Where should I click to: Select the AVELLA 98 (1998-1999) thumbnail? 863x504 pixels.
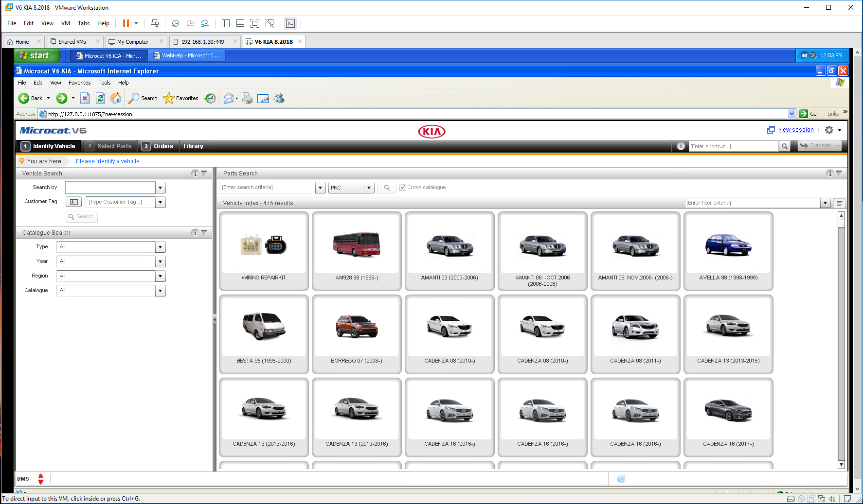pos(728,251)
